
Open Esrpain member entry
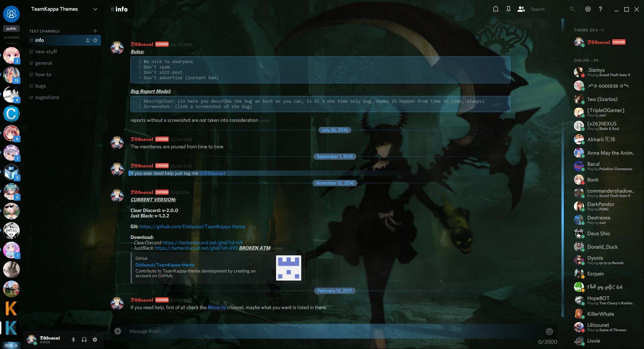604,273
